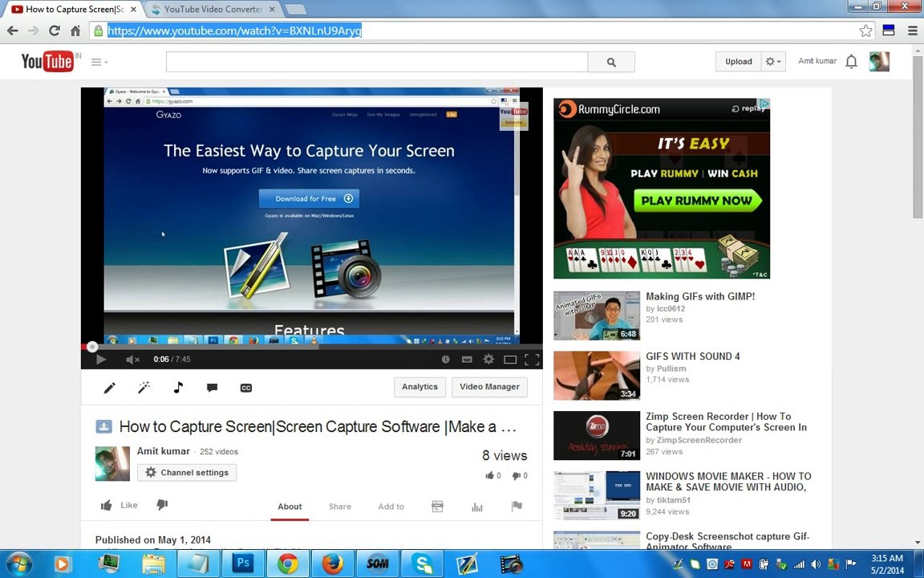
Task: Click PLAY RUMMY NOW in the ad
Action: tap(697, 201)
